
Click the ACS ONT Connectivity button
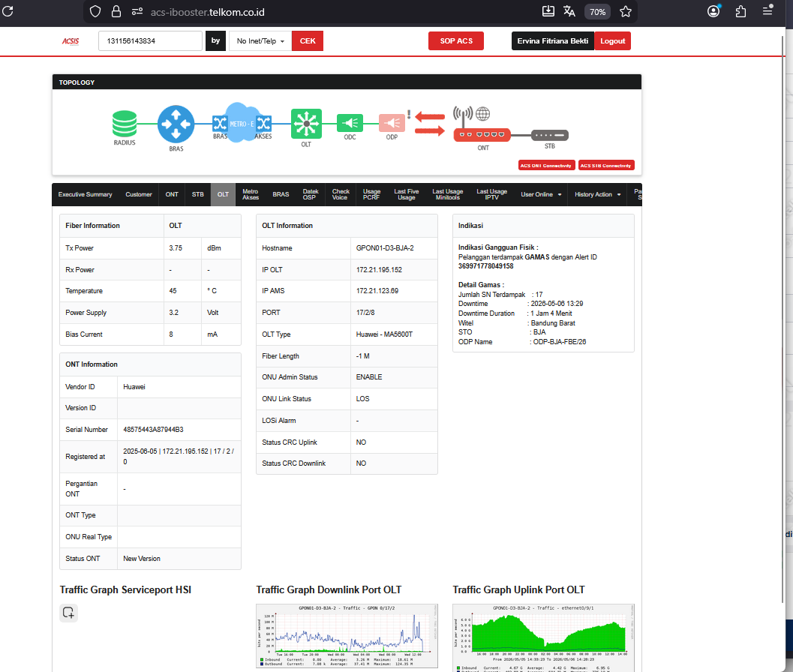click(546, 165)
